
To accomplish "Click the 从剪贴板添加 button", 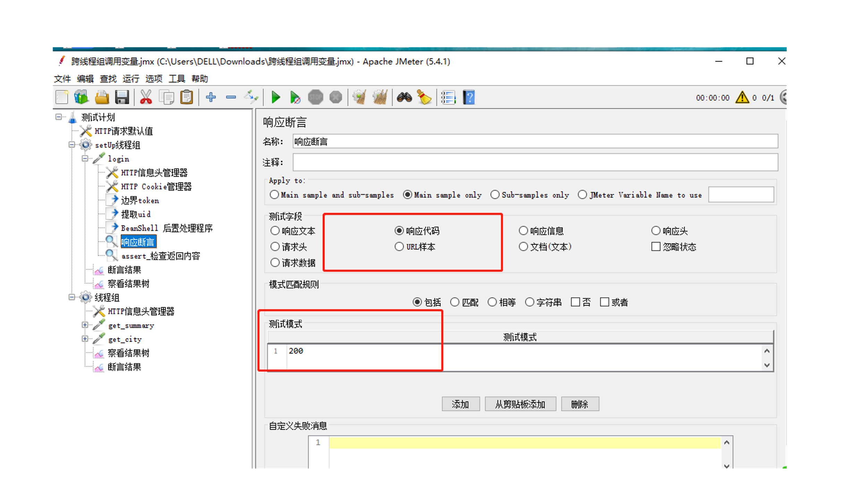I will pyautogui.click(x=520, y=404).
